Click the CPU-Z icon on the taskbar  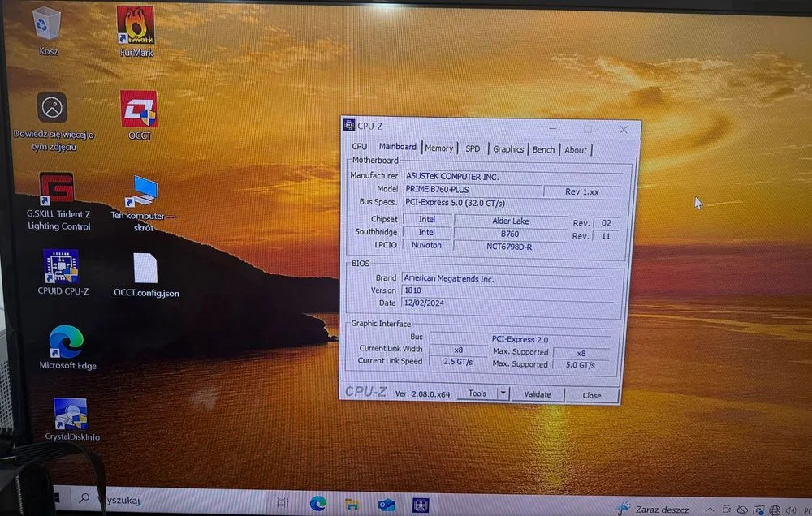pos(421,505)
